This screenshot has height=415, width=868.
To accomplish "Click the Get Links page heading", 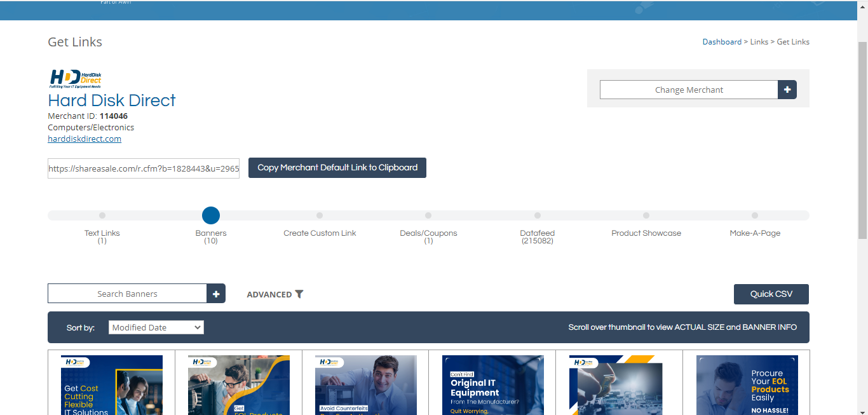I will point(75,42).
